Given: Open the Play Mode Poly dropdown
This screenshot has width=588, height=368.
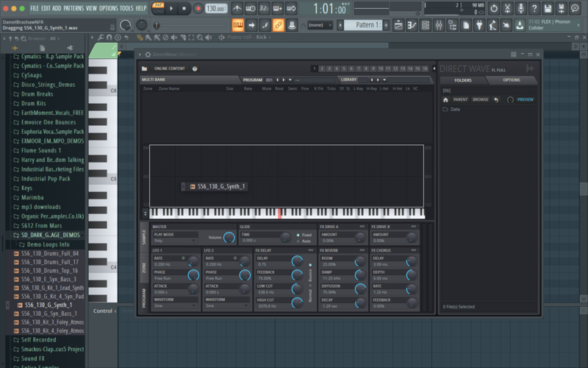Looking at the screenshot, I should tap(175, 241).
